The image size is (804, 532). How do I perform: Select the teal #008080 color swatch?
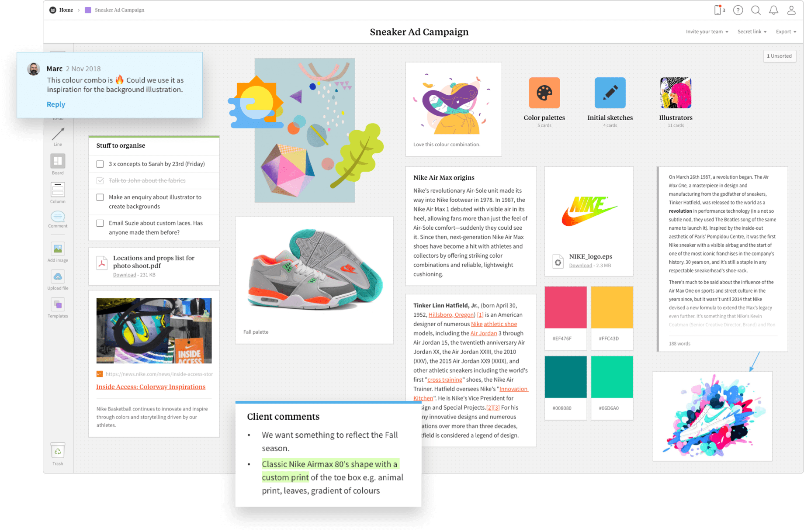[565, 377]
